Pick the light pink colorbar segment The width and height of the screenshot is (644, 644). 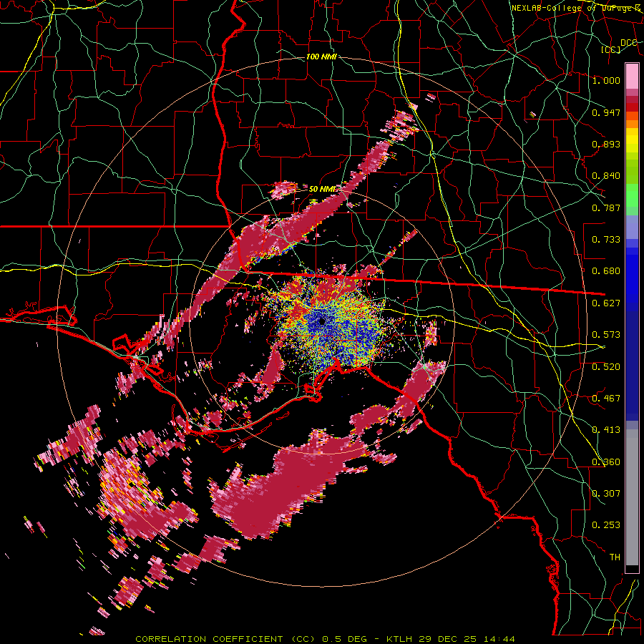pyautogui.click(x=632, y=77)
